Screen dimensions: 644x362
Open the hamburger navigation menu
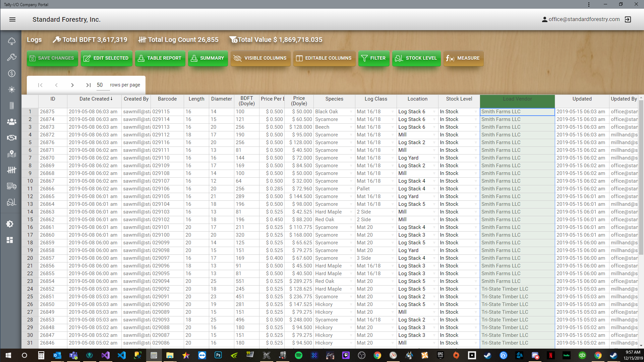pos(12,19)
